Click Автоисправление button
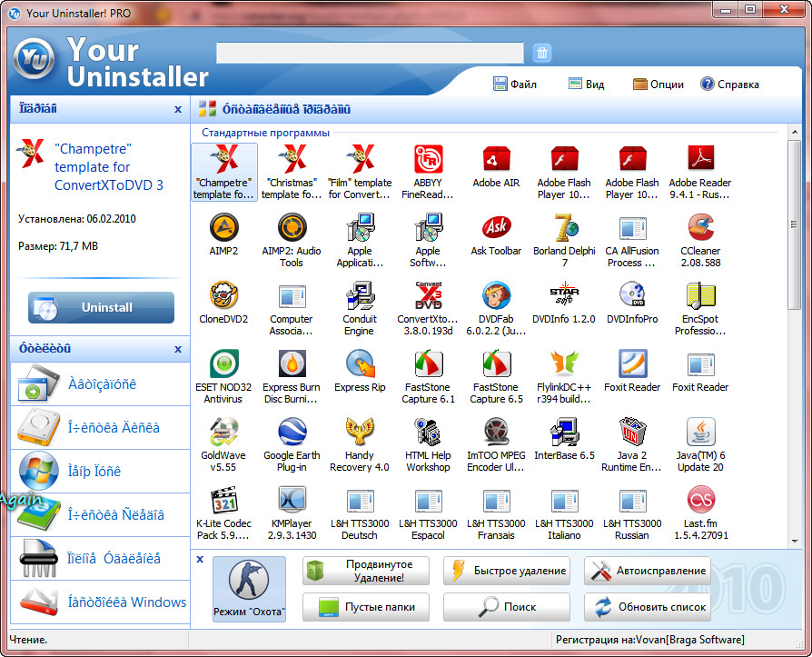Screen dimensions: 812x657 tap(648, 571)
